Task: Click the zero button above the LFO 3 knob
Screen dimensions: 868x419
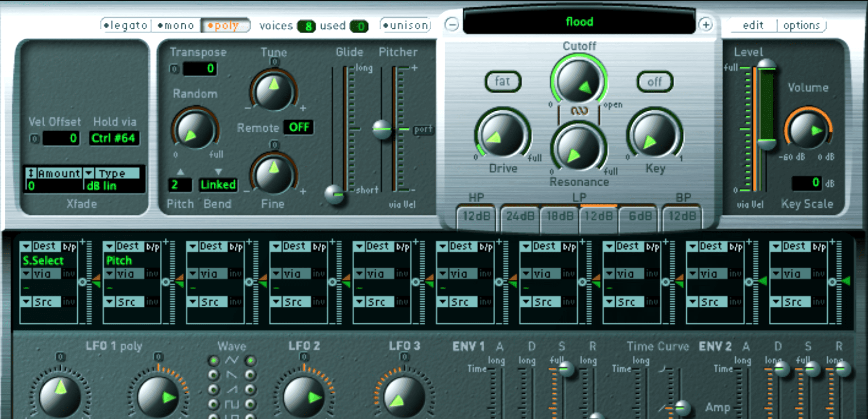Action: tap(404, 357)
